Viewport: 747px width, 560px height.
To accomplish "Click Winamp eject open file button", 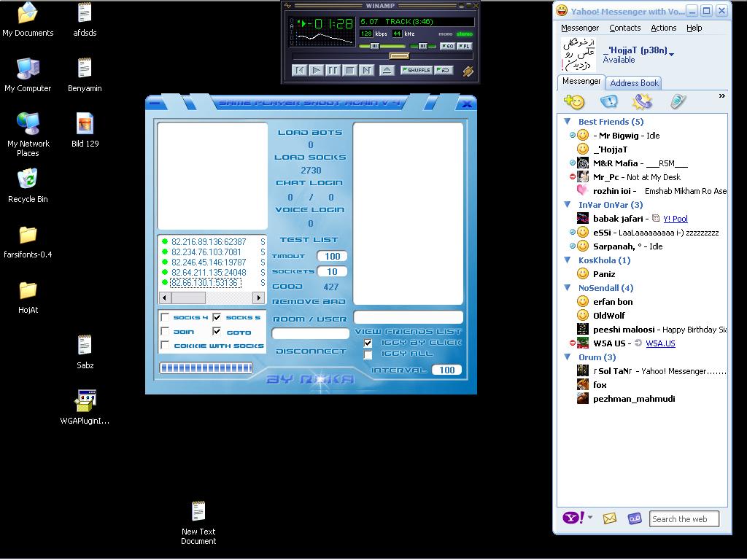I will pos(387,71).
